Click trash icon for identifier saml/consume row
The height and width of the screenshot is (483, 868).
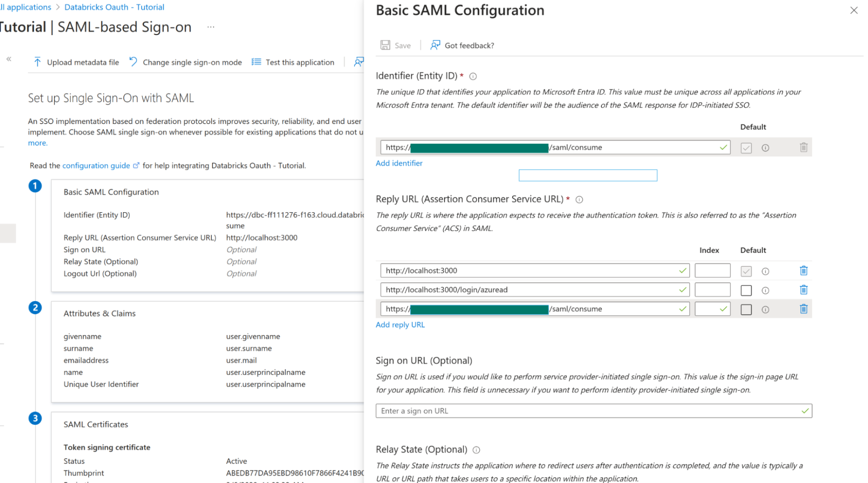click(x=803, y=148)
